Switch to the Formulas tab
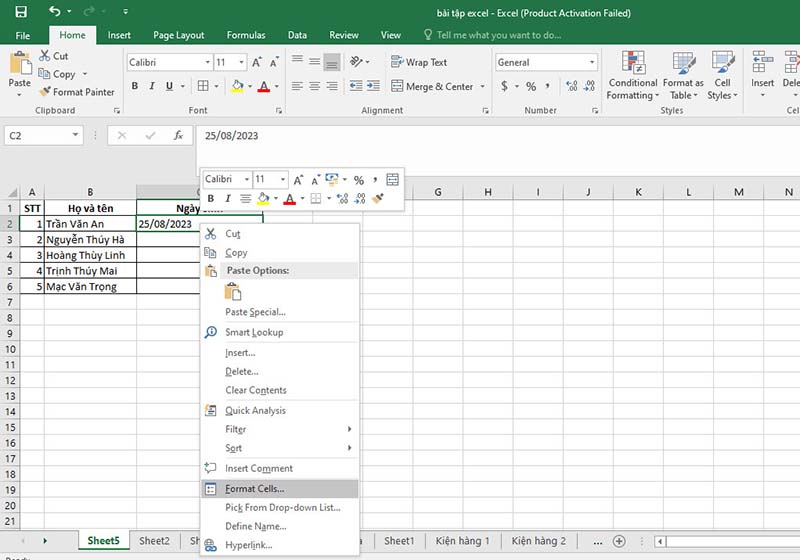 pyautogui.click(x=246, y=35)
